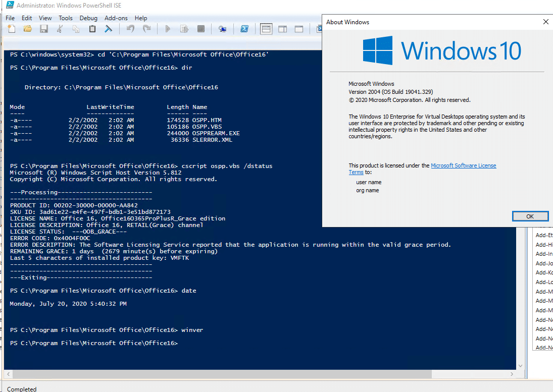Click the ERROR CODE 0x4004F00C line
The width and height of the screenshot is (553, 392).
[50, 238]
